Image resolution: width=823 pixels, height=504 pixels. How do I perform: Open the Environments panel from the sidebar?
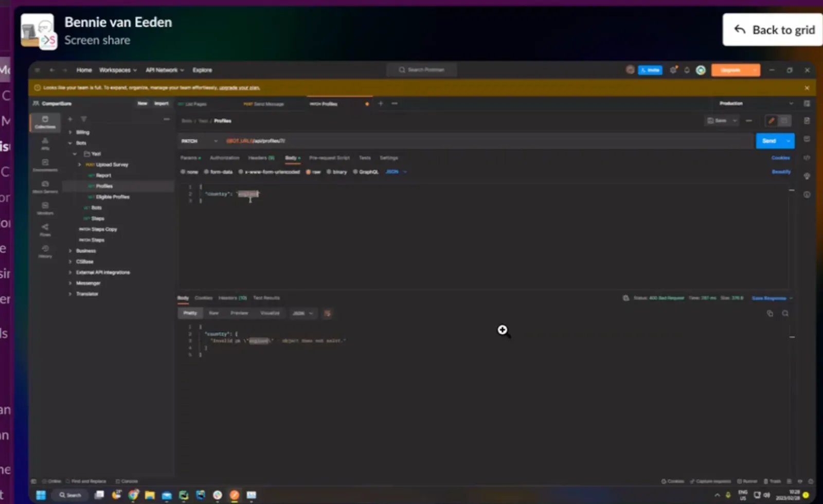pyautogui.click(x=45, y=165)
